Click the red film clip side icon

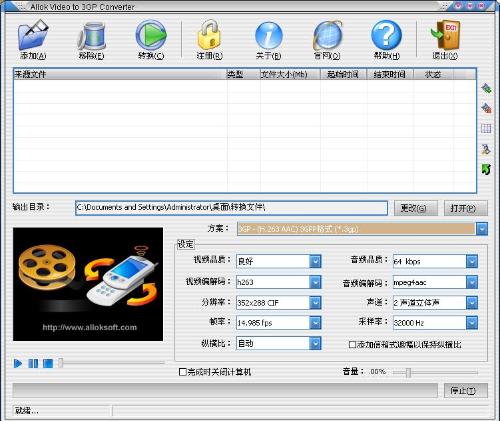(x=486, y=108)
